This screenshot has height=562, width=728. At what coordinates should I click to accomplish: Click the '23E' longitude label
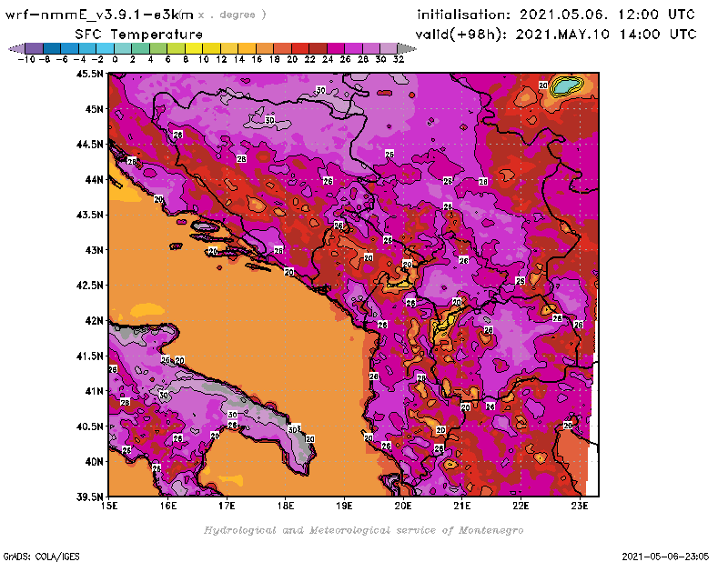(580, 506)
